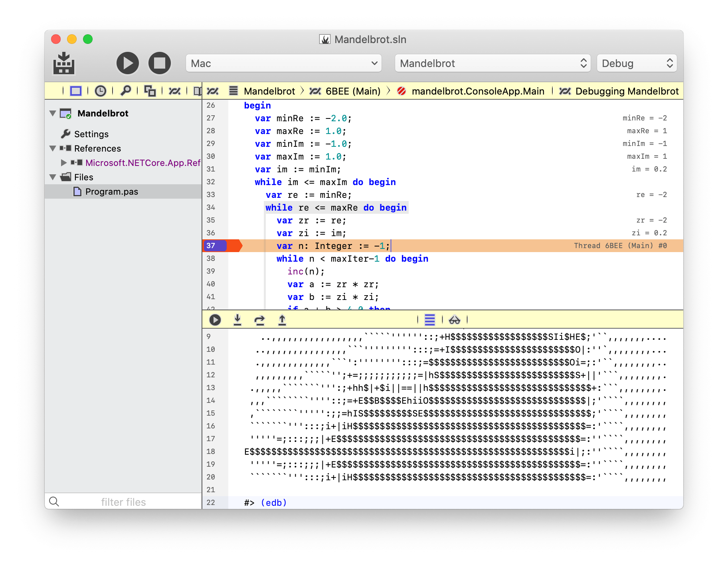Show the console output lines icon

(430, 320)
